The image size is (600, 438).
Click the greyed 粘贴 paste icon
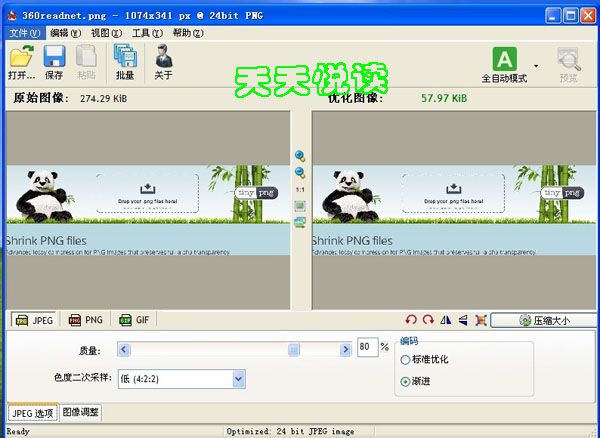86,61
